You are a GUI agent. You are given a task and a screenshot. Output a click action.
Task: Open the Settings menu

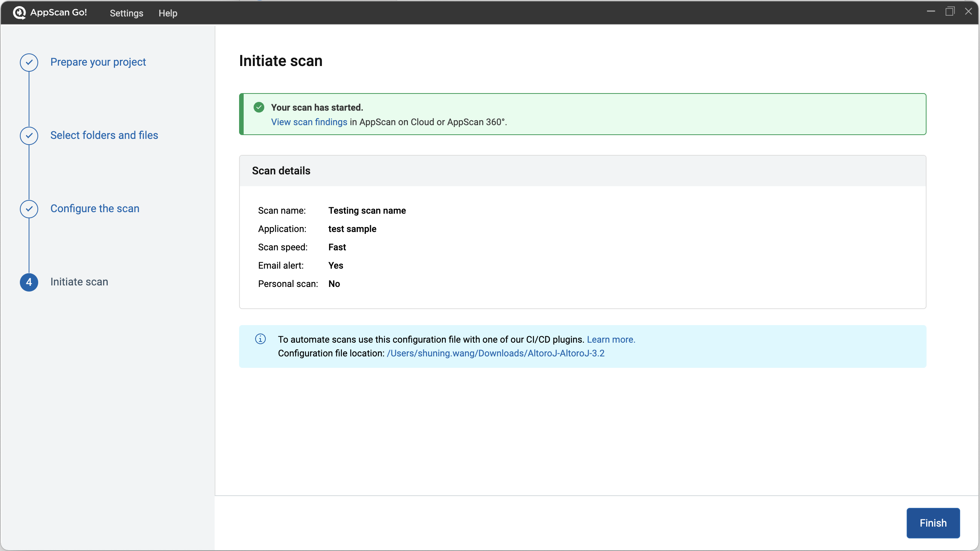pos(126,13)
